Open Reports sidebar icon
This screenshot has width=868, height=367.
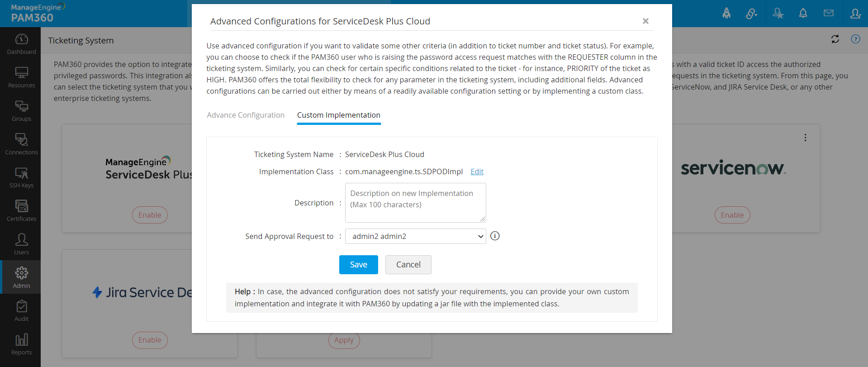[x=21, y=344]
